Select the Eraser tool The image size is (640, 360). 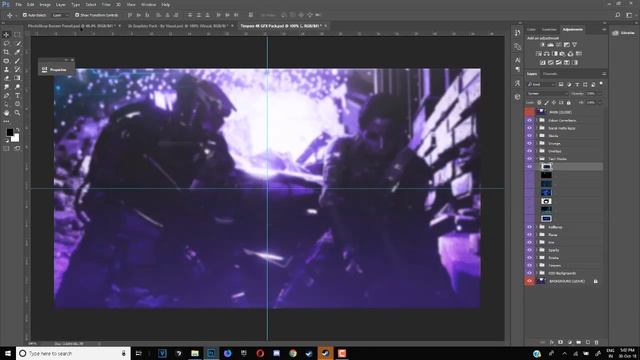tap(6, 78)
